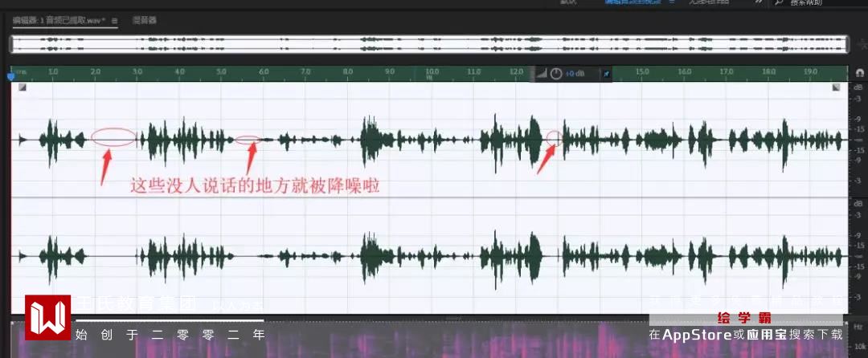Select the editor tab 1 音频已提取.wav
The height and width of the screenshot is (358, 868).
point(59,20)
